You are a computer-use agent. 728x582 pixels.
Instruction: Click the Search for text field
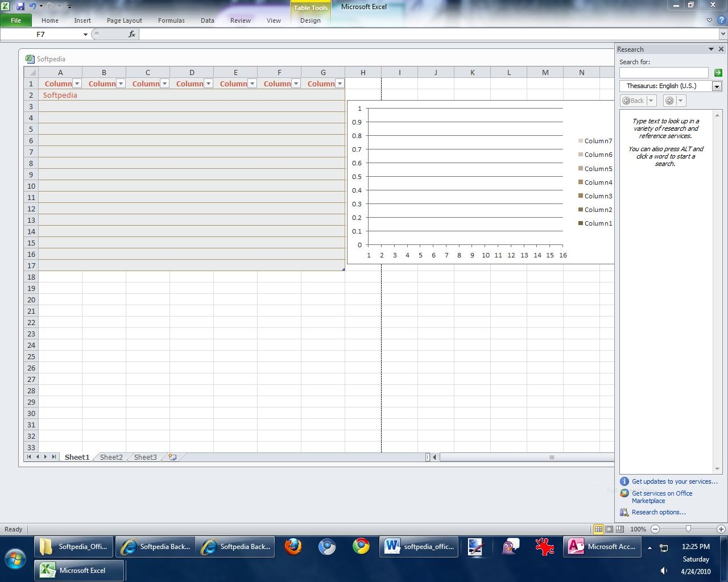(663, 73)
